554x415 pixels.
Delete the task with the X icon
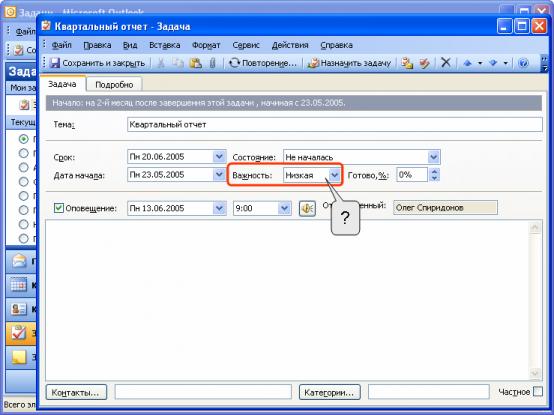pos(446,63)
